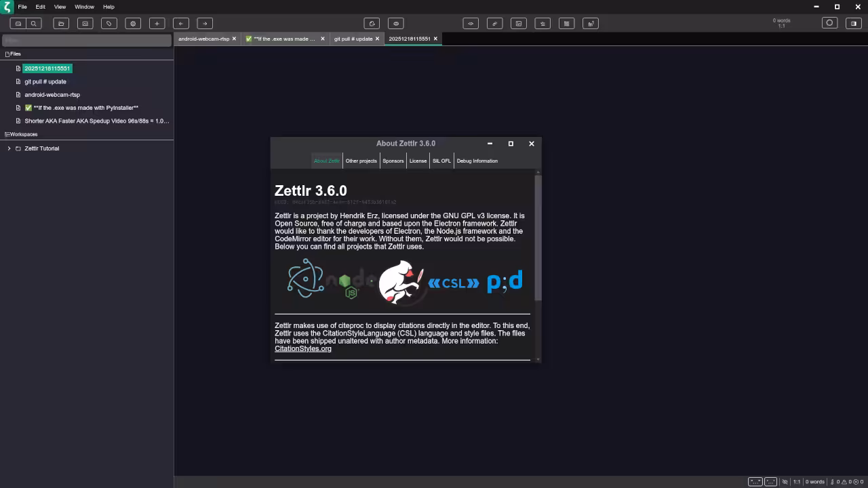Open the global search magnifier icon
This screenshot has height=488, width=868.
click(x=34, y=23)
